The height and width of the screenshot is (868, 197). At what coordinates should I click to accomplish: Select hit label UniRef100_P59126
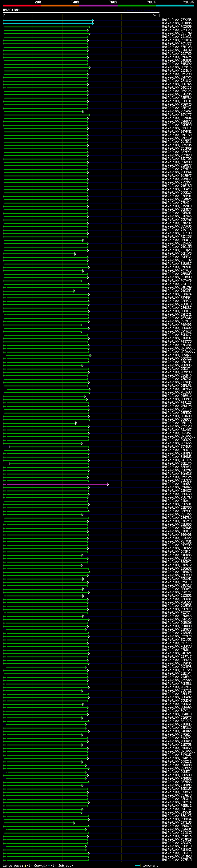pyautogui.click(x=176, y=91)
